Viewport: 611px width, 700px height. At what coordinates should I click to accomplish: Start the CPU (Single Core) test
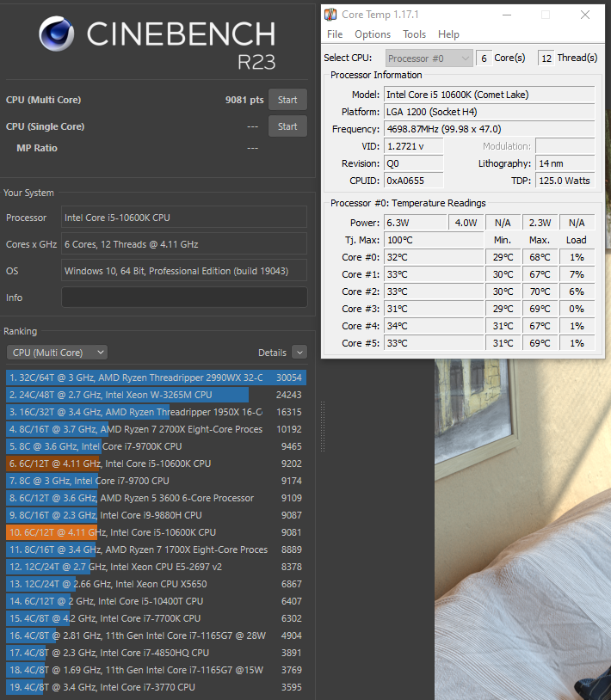287,126
